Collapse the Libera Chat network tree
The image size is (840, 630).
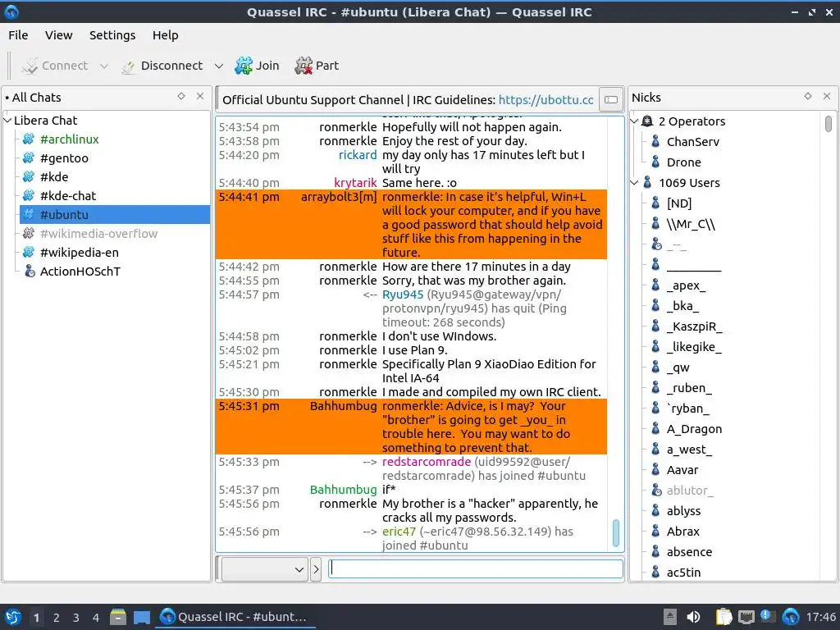(x=7, y=121)
